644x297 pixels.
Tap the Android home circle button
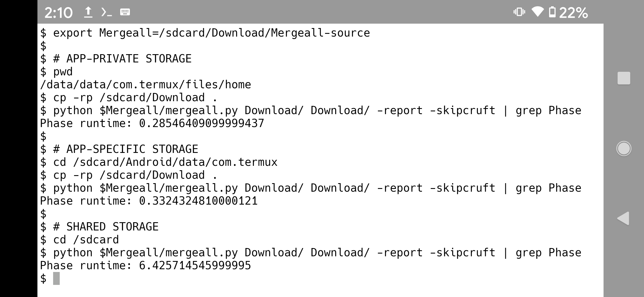coord(624,148)
